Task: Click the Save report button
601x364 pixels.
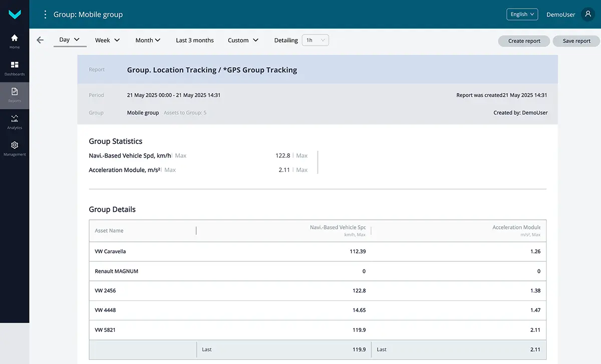Action: (576, 41)
